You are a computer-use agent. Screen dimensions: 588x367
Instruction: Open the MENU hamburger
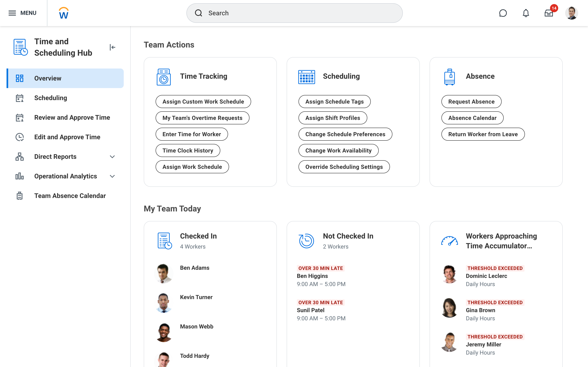click(x=12, y=13)
